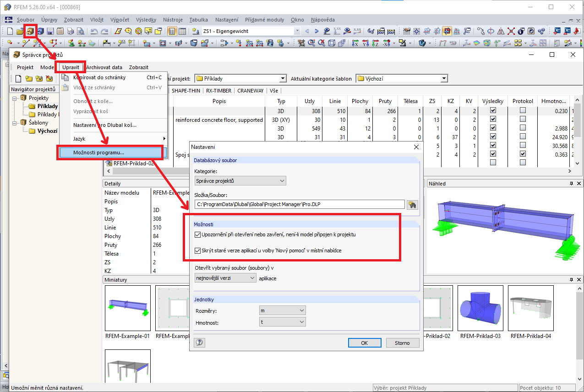The image size is (584, 392).
Task: Toggle Protokol checkbox in row with 2.988
Action: pyautogui.click(x=523, y=128)
